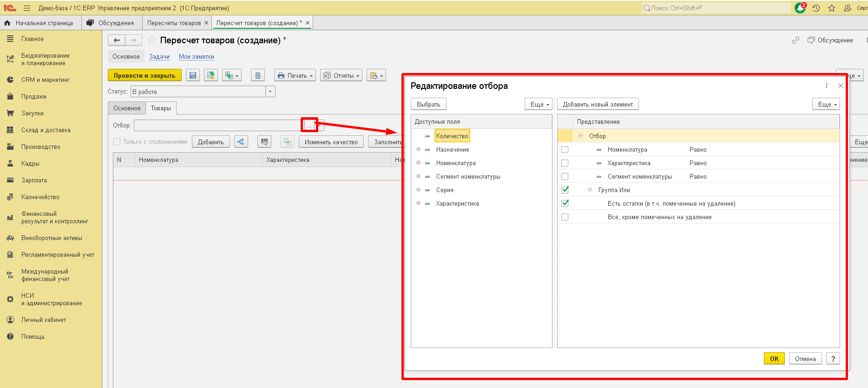The width and height of the screenshot is (868, 388).
Task: Expand the Назначение field in Доступные поля
Action: coord(418,149)
